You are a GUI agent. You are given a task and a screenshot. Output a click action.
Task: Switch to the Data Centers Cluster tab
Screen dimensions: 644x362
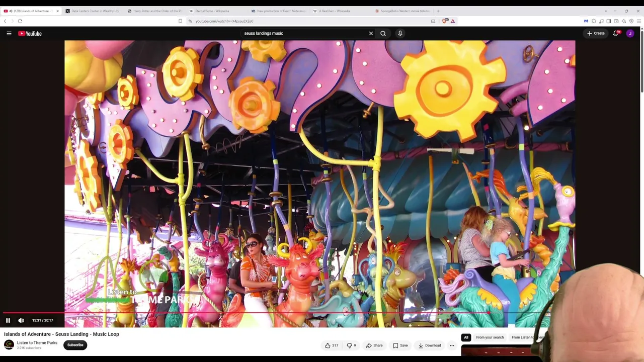pyautogui.click(x=93, y=11)
